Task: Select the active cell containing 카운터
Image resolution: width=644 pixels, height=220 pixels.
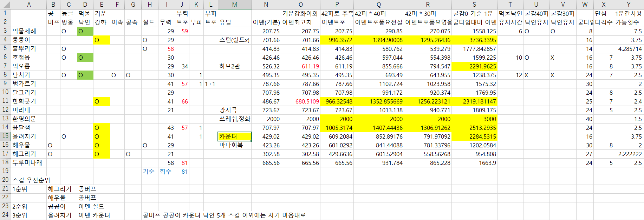Action: (x=234, y=136)
